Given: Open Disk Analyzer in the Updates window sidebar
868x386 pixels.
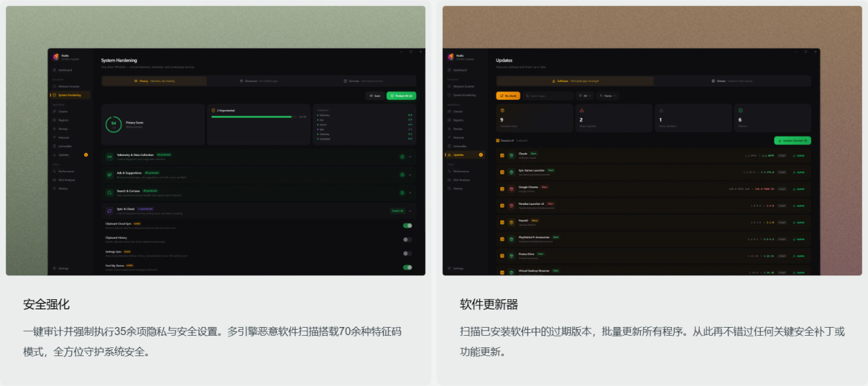Looking at the screenshot, I should tap(465, 180).
